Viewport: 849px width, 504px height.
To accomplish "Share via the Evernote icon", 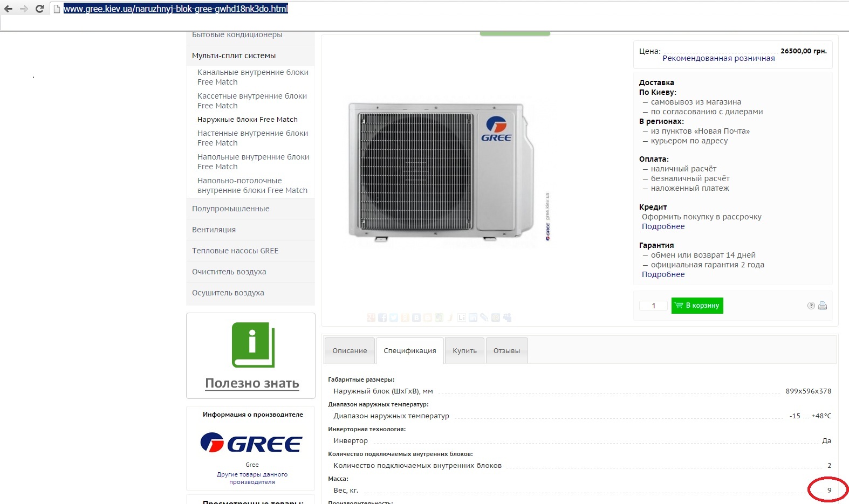I will tap(439, 317).
